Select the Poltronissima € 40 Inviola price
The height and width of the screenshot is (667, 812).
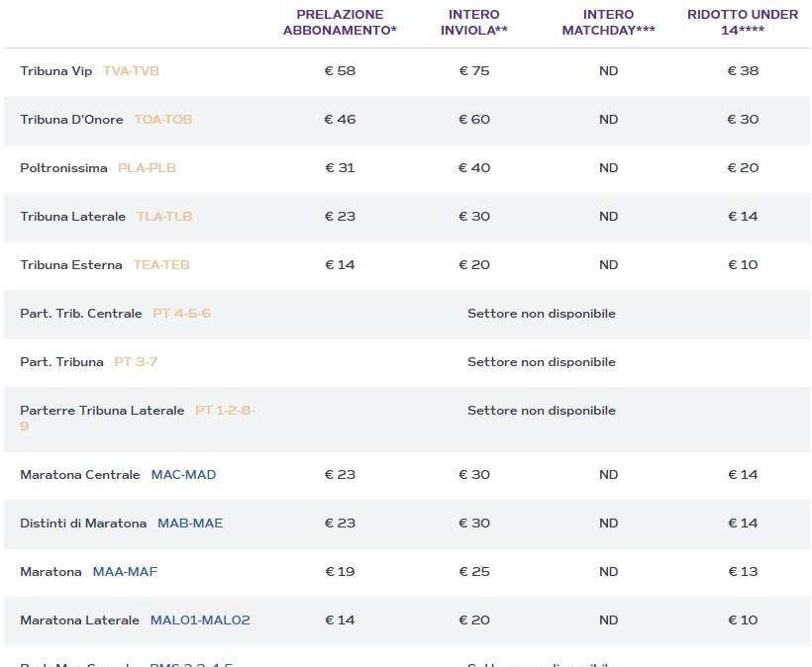(x=474, y=168)
